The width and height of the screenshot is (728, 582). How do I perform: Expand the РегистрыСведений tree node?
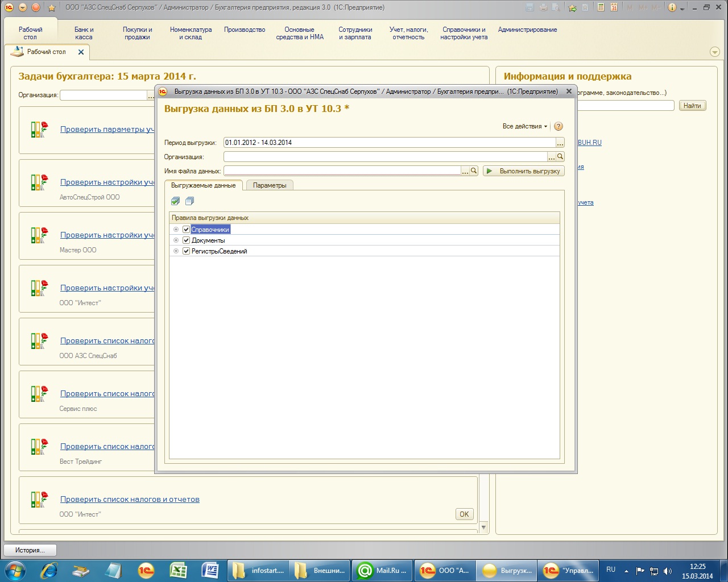click(x=176, y=251)
